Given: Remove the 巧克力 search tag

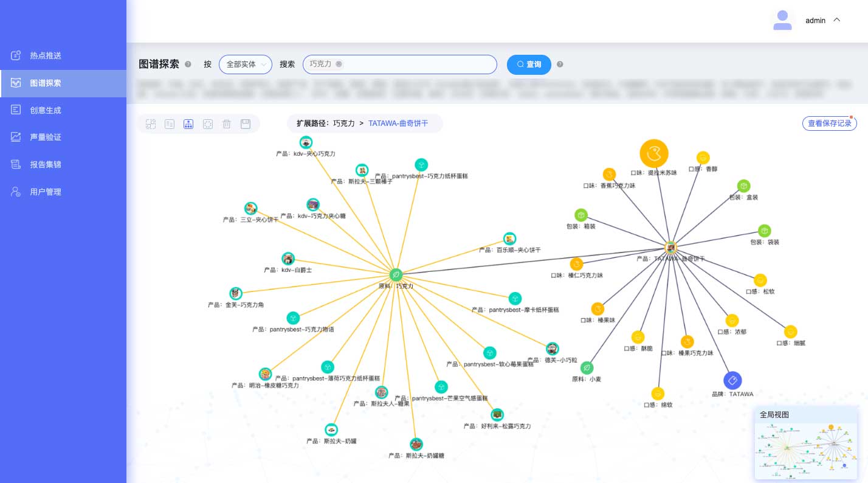Looking at the screenshot, I should (x=339, y=64).
